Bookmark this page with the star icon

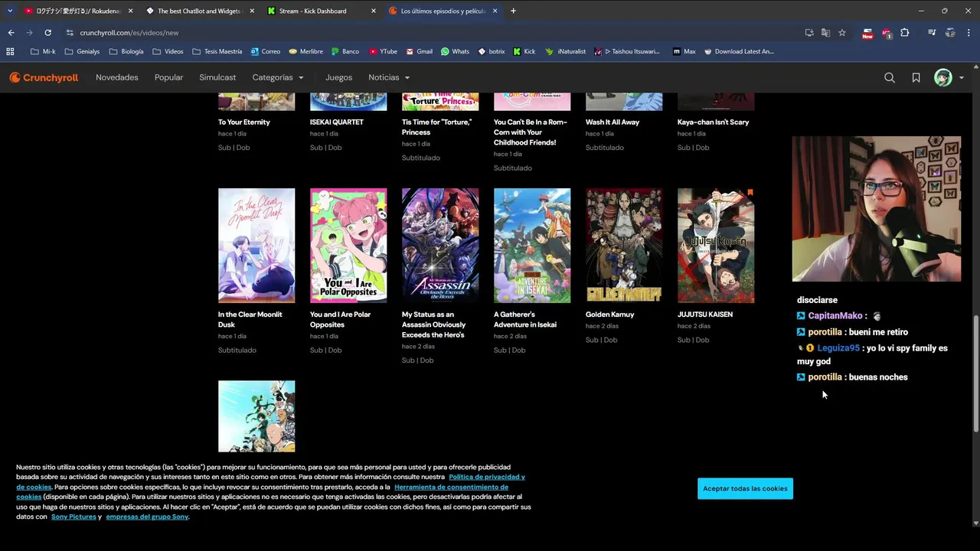click(842, 33)
